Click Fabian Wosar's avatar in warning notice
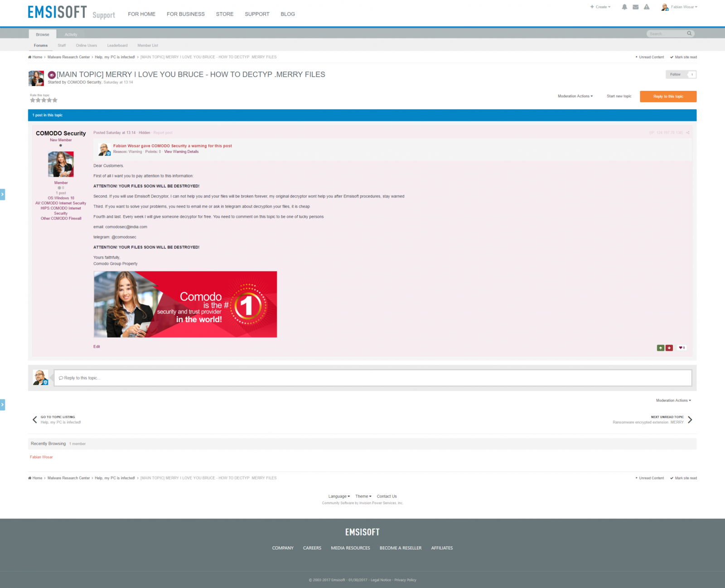Viewport: 725px width, 588px height. (105, 149)
